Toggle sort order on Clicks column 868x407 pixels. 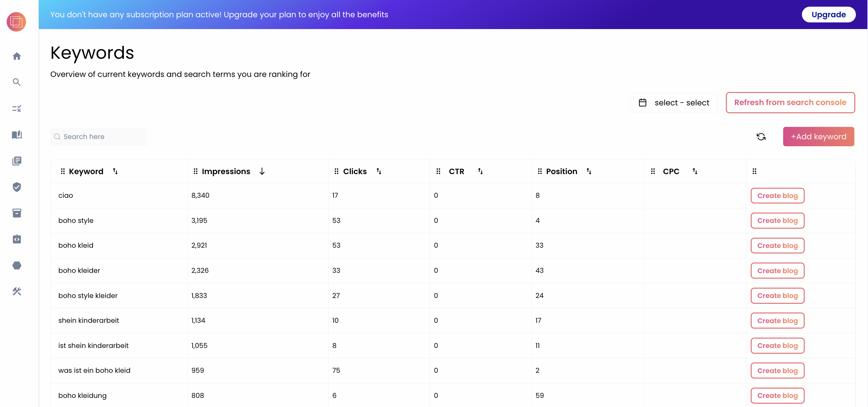379,171
